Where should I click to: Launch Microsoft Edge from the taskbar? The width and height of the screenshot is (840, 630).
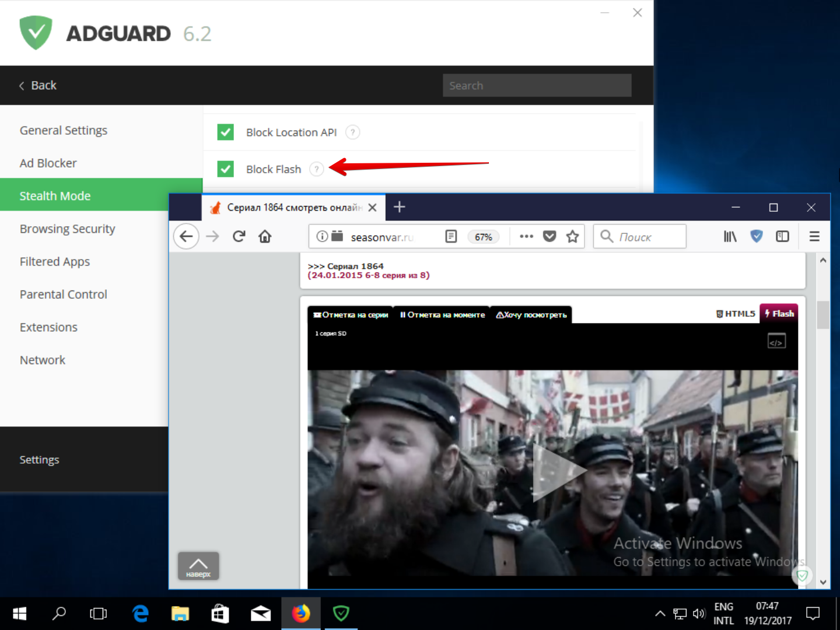coord(141,613)
